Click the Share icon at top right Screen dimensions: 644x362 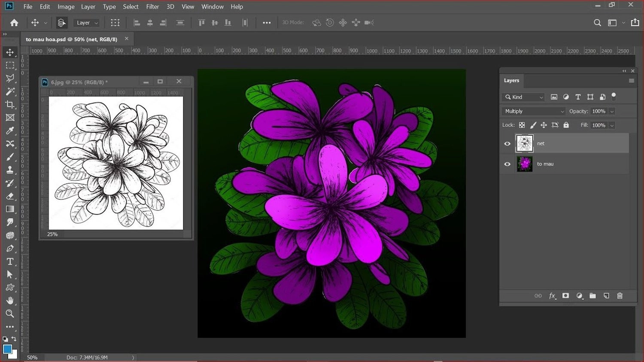click(635, 22)
